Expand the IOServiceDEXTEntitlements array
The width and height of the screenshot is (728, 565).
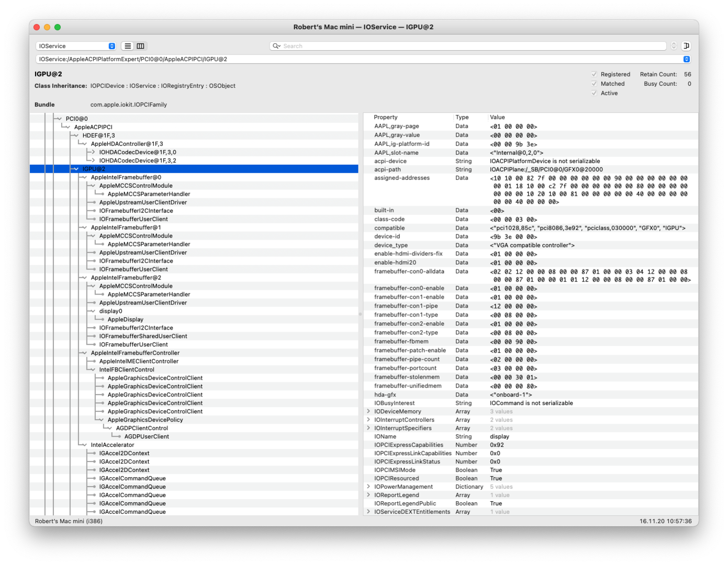click(368, 512)
